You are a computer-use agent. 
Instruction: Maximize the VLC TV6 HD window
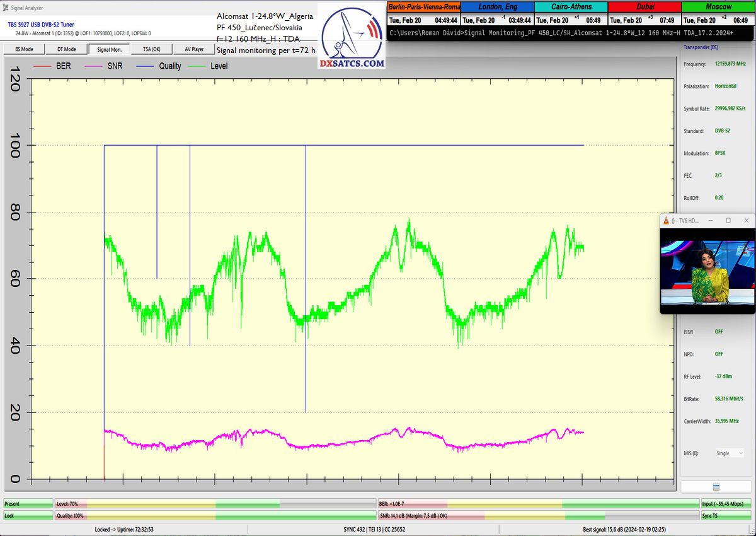click(728, 221)
